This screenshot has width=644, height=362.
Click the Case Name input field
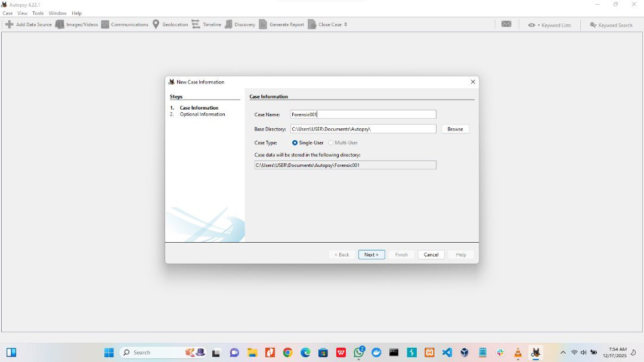(363, 115)
